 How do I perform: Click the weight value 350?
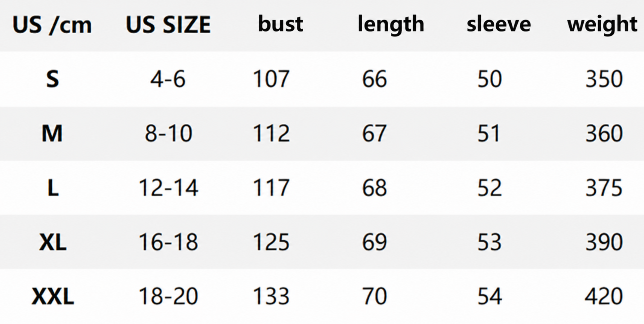(604, 80)
